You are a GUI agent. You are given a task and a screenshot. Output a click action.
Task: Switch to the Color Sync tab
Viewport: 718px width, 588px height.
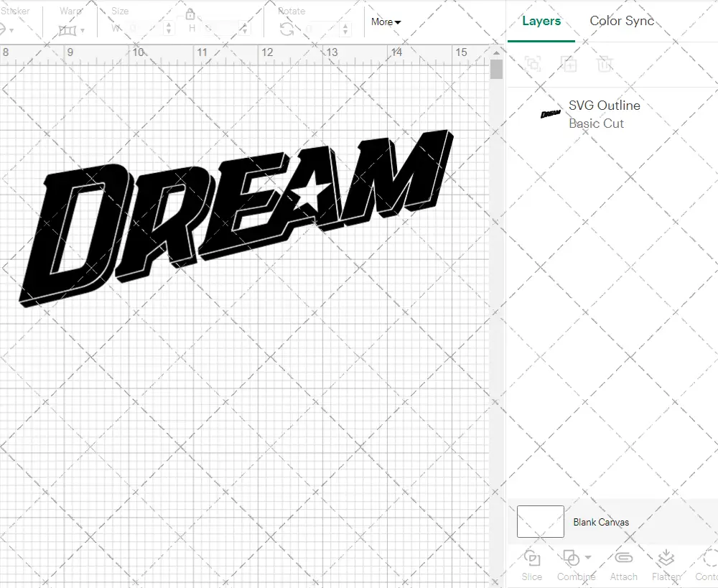[x=622, y=21]
